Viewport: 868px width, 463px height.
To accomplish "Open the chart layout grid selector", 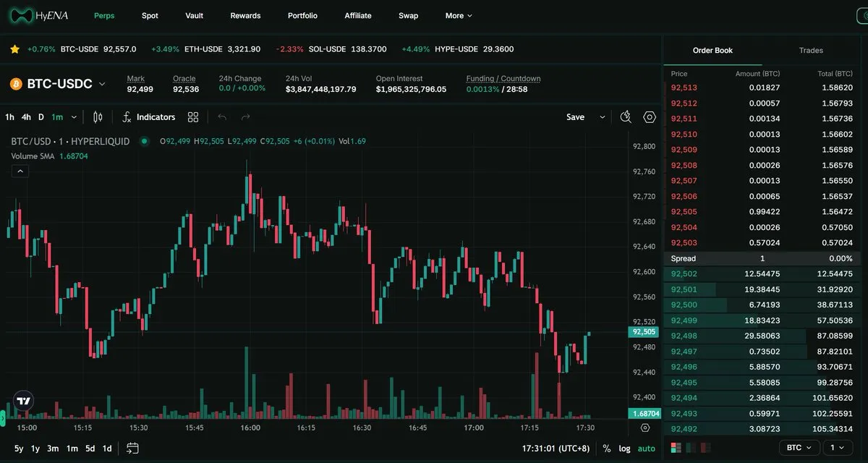I will click(193, 117).
